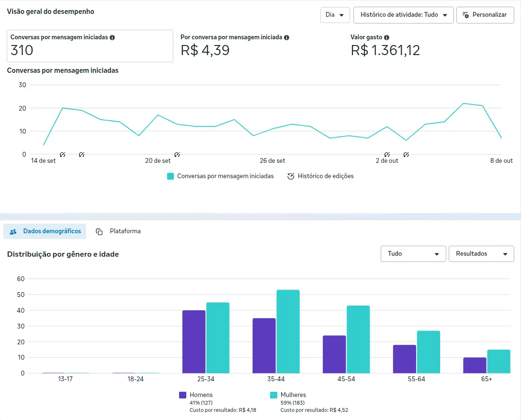The width and height of the screenshot is (521, 420).
Task: Click info icon beside Por conversa por mensagem iniciada
Action: tap(286, 37)
